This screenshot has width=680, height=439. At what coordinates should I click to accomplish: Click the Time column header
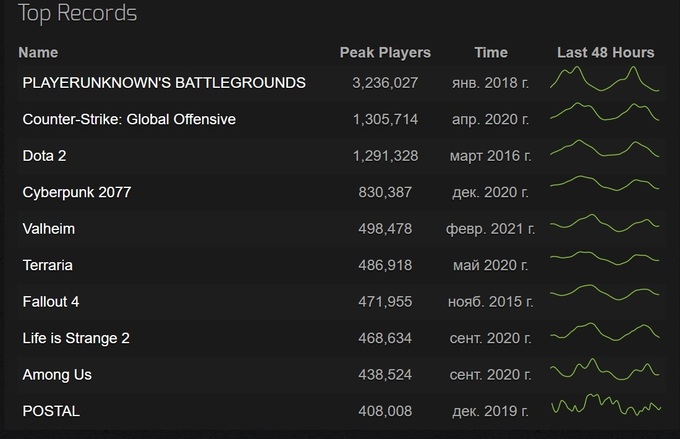point(491,52)
